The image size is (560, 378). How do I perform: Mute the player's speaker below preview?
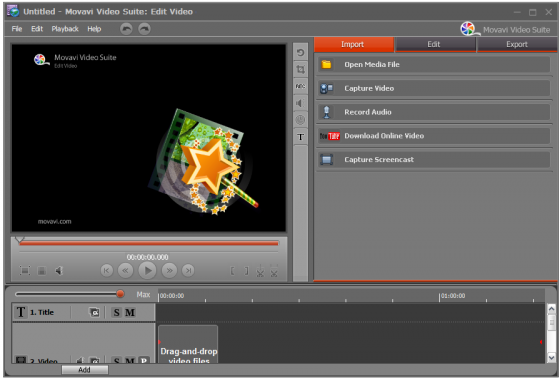coord(59,271)
